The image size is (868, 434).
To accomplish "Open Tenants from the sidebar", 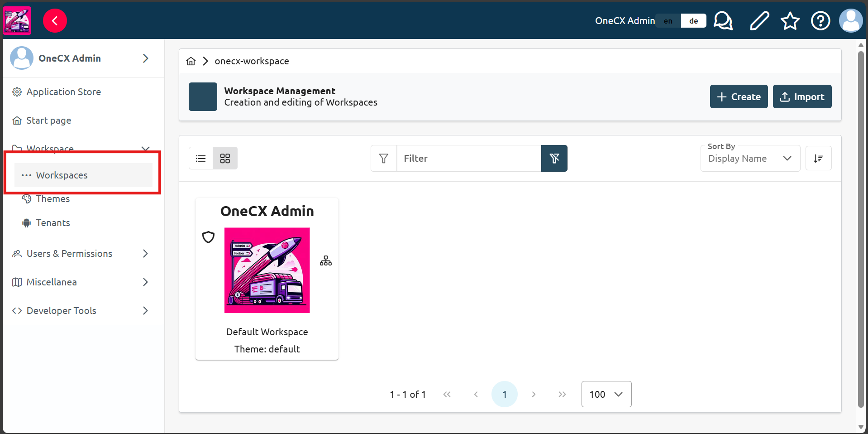I will (52, 222).
